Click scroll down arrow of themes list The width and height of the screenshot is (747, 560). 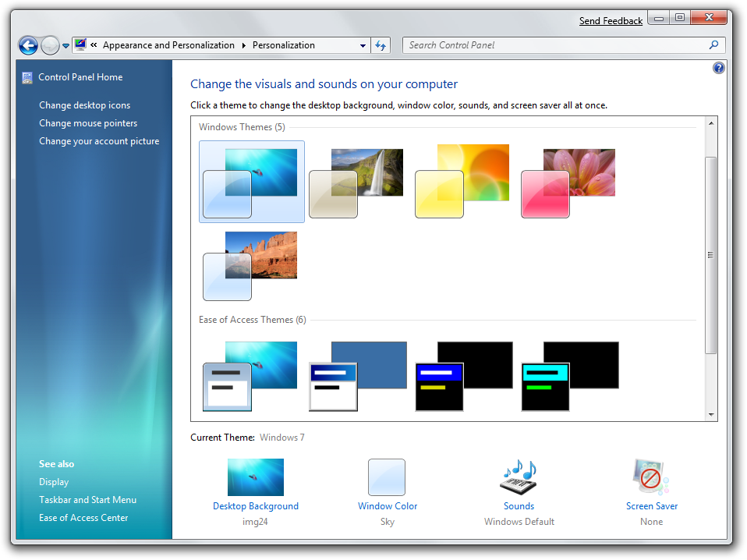711,415
